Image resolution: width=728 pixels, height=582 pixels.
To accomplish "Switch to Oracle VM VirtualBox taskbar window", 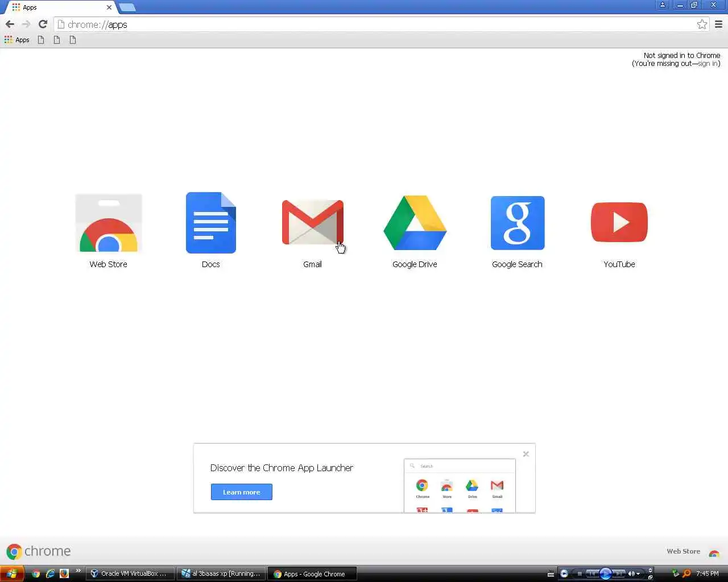I will [x=130, y=573].
